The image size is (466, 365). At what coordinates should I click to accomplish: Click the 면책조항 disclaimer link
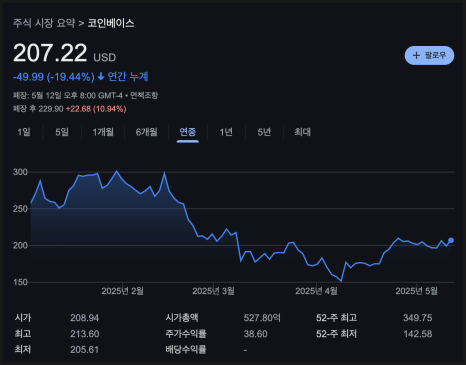pos(144,96)
